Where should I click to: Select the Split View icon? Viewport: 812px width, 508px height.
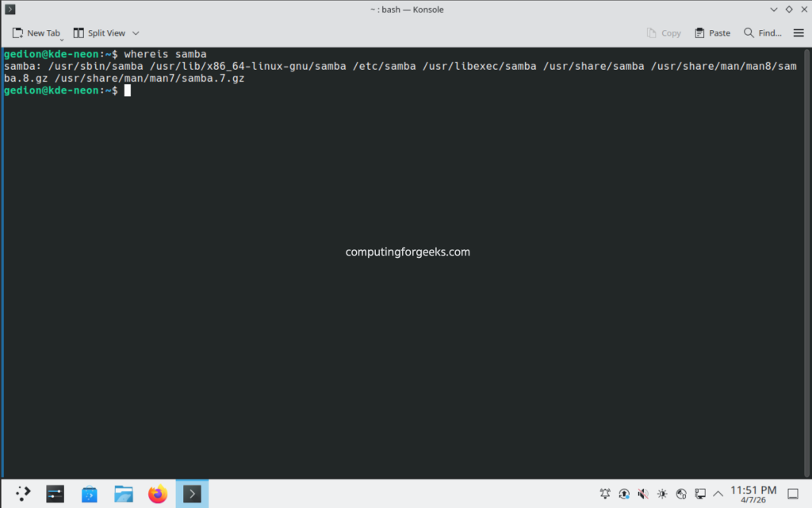[x=100, y=33]
